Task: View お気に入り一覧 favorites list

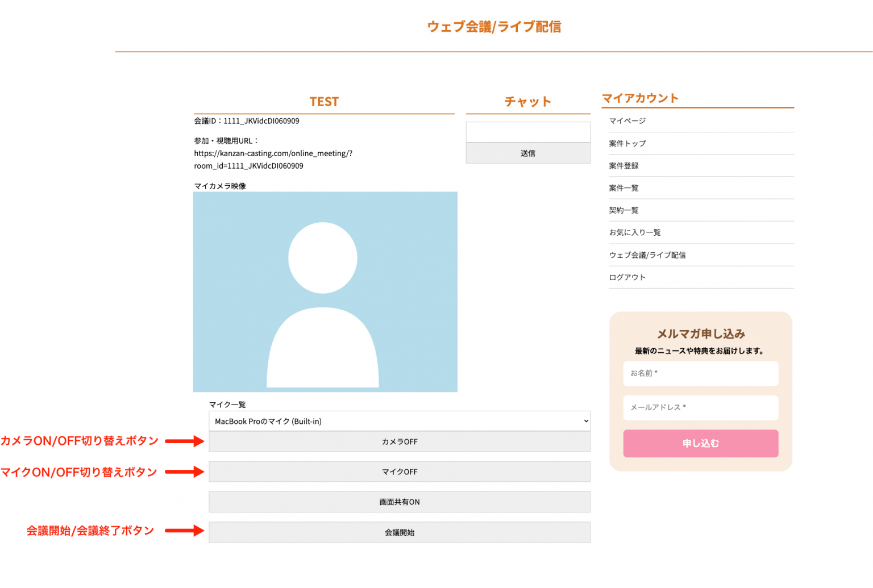Action: [635, 232]
